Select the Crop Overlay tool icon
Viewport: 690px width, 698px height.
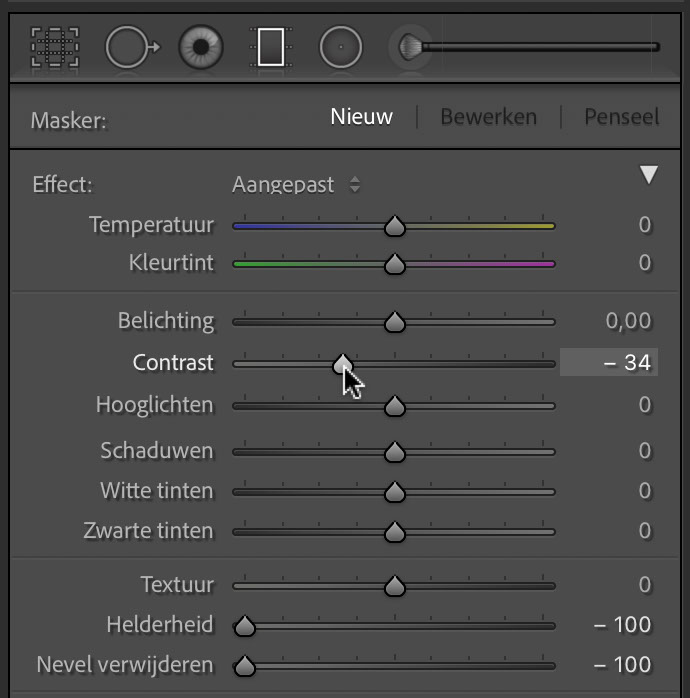pos(55,47)
